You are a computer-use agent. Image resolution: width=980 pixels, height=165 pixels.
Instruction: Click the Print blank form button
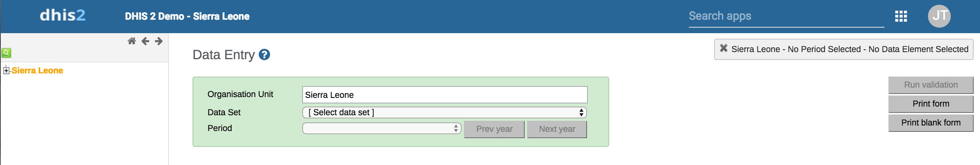click(x=930, y=123)
